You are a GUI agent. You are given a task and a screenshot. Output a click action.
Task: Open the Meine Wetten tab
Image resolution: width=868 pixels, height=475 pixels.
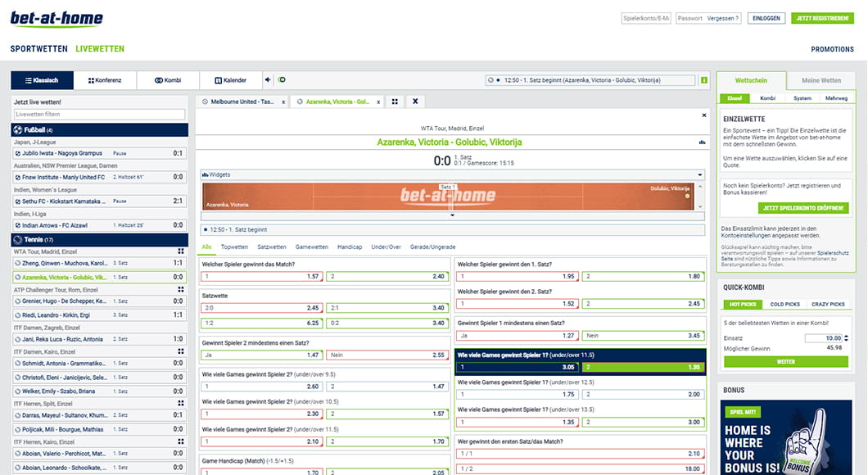pyautogui.click(x=821, y=80)
